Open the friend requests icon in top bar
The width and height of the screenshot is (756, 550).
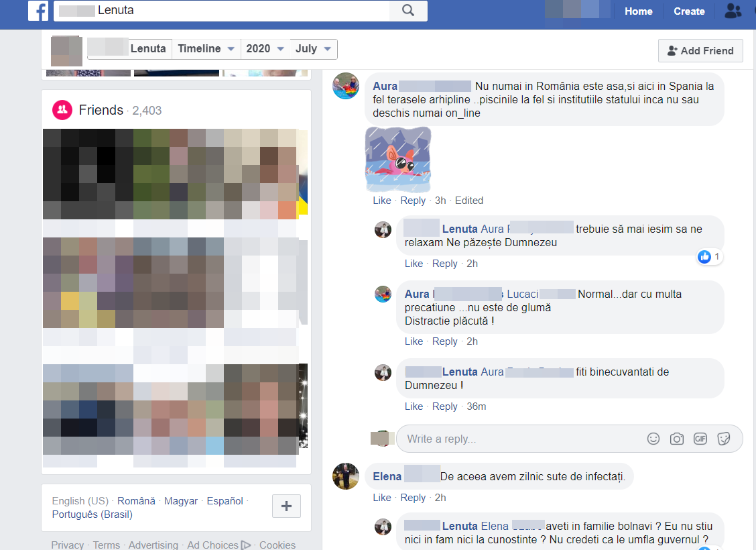(x=733, y=11)
